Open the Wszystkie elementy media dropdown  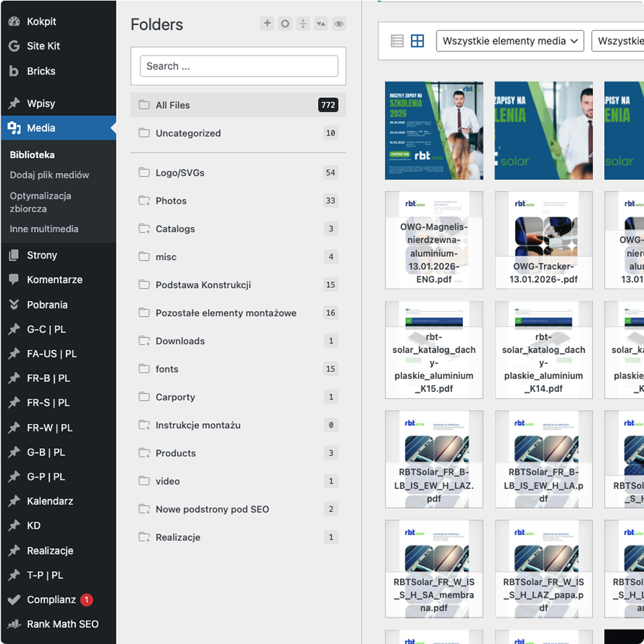(509, 41)
